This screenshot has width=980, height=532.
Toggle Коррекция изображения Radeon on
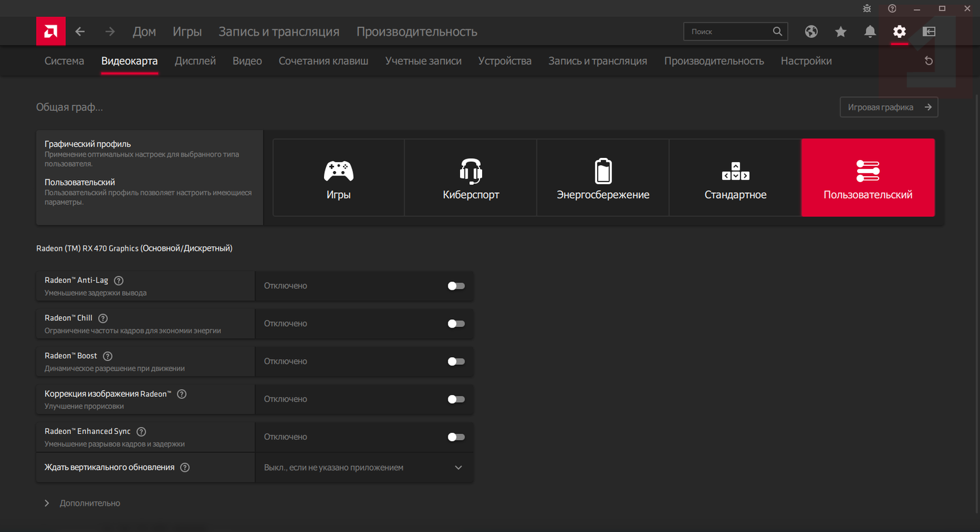coord(456,399)
